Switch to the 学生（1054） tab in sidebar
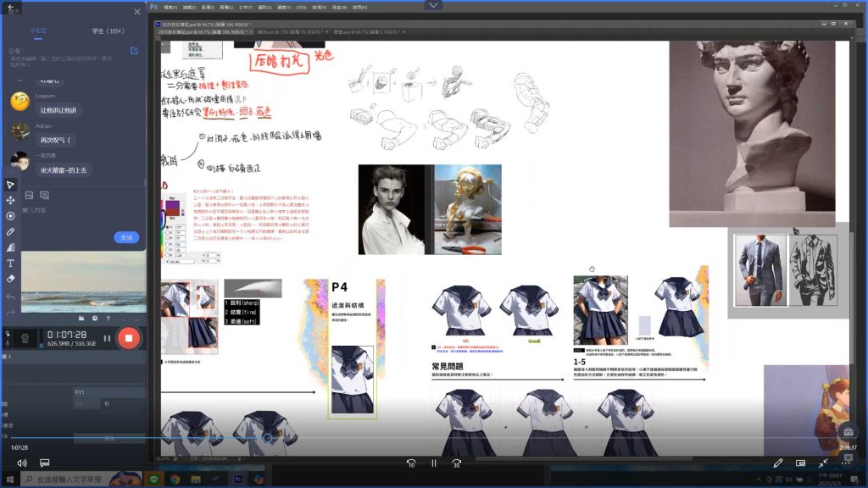The width and height of the screenshot is (868, 488). pyautogui.click(x=108, y=31)
